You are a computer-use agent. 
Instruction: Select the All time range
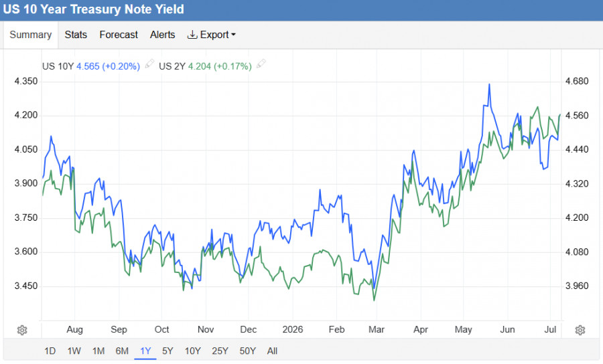point(272,351)
